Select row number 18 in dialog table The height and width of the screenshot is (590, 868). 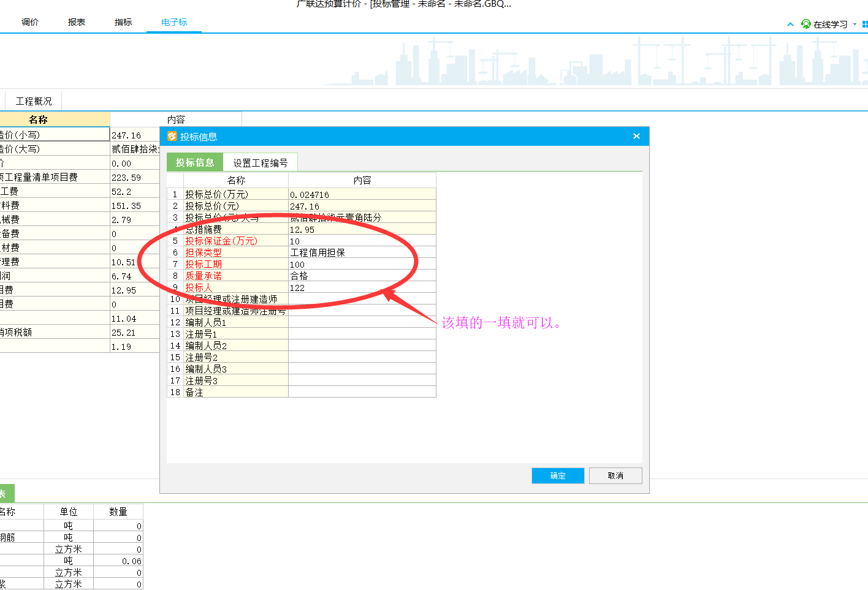[x=175, y=392]
